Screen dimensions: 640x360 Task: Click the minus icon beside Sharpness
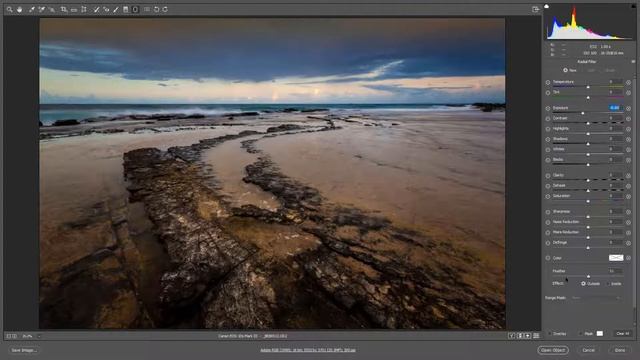tap(548, 212)
